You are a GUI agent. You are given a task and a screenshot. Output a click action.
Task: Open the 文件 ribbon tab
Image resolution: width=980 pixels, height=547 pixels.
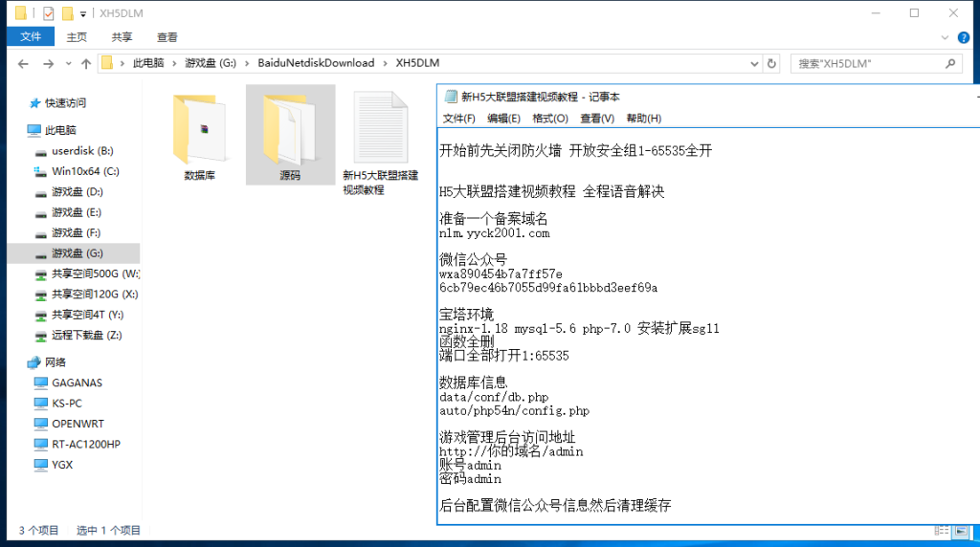(31, 37)
